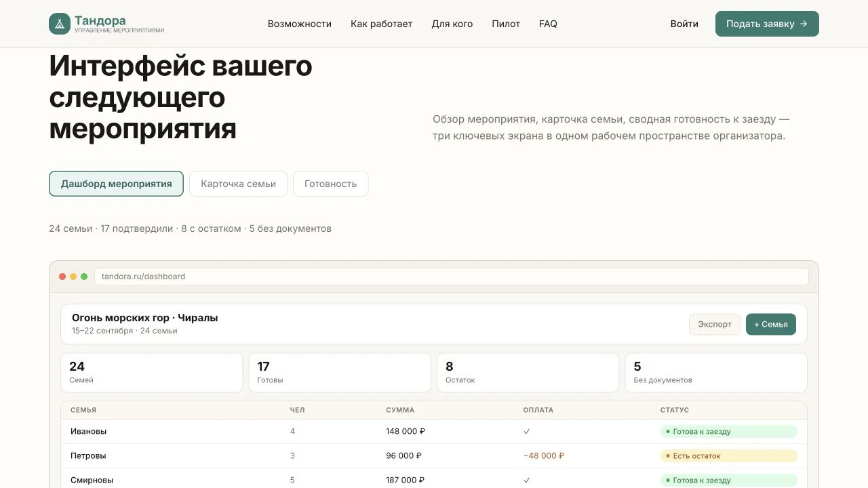Click the 8 Остаток stat card
The width and height of the screenshot is (868, 488).
528,373
